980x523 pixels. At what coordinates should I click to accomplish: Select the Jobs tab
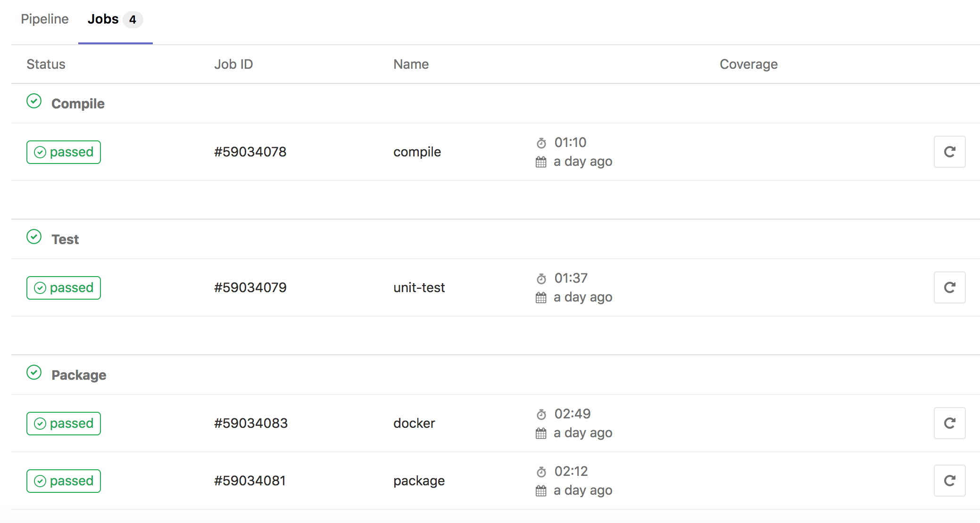pos(103,19)
